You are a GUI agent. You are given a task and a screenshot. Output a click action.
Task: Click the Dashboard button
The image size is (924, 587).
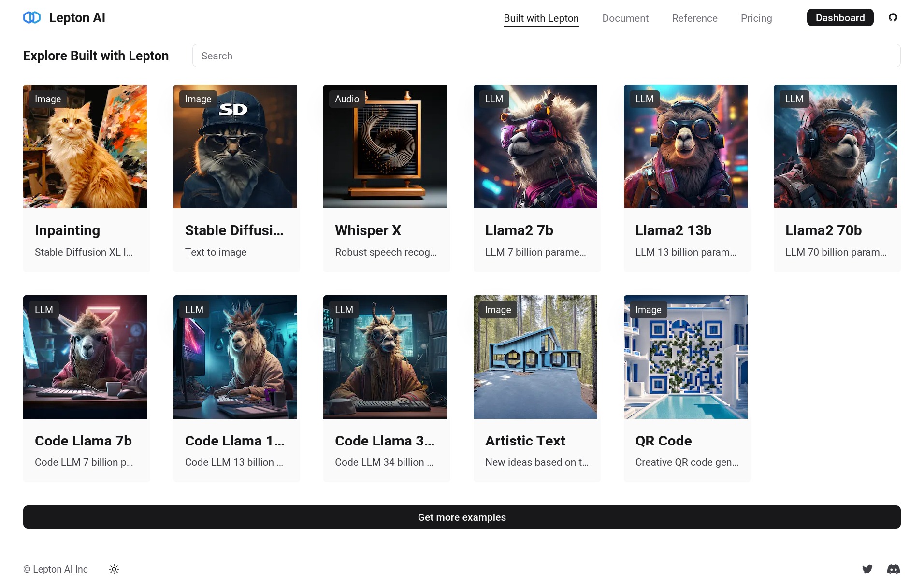click(840, 18)
